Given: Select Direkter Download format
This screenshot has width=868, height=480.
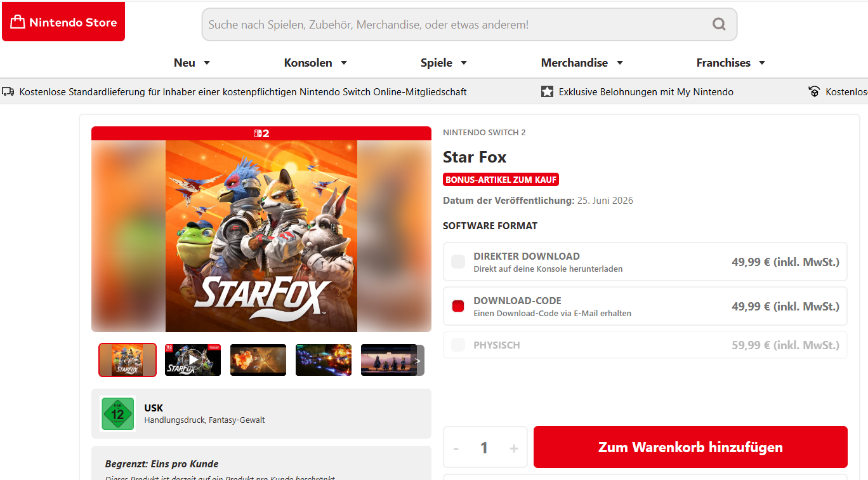Looking at the screenshot, I should tap(645, 262).
